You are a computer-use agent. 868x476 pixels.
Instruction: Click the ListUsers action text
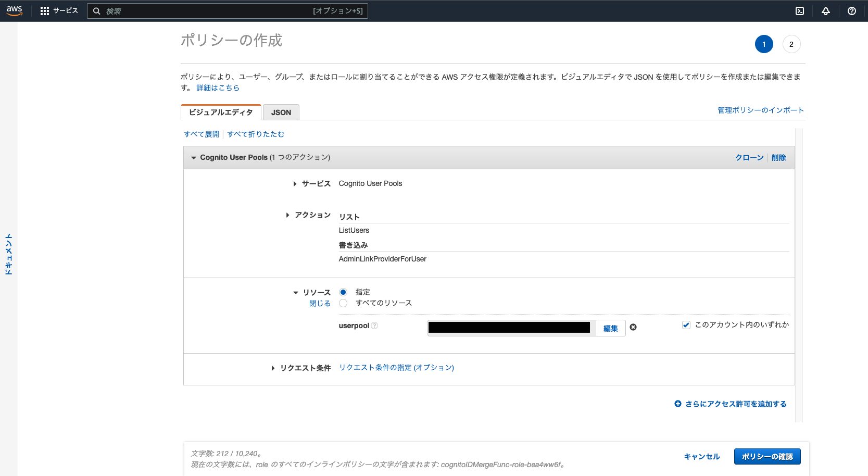tap(354, 231)
